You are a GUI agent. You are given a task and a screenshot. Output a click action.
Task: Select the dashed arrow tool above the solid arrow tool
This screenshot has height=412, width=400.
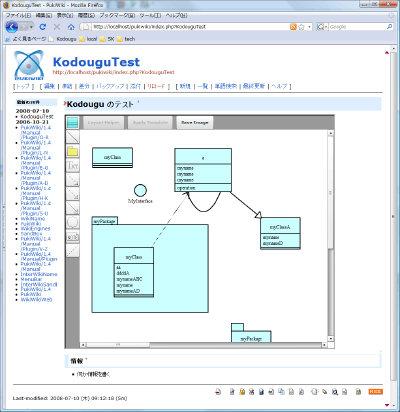point(72,194)
